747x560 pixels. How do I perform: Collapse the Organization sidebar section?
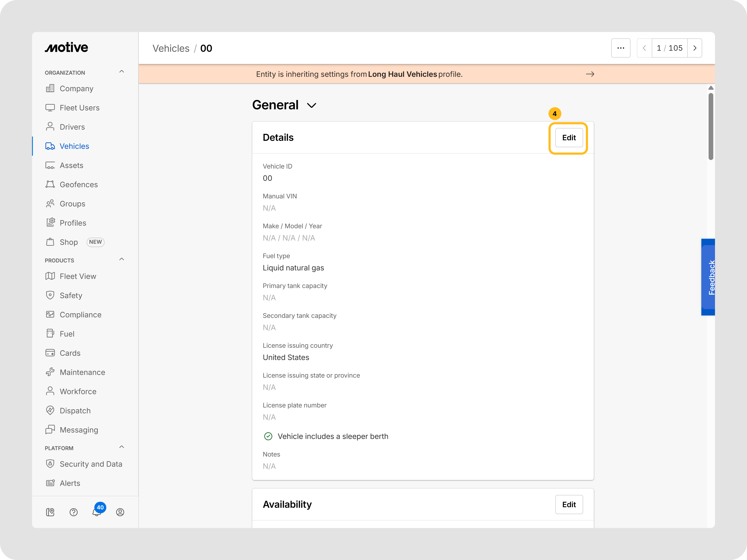coord(122,72)
